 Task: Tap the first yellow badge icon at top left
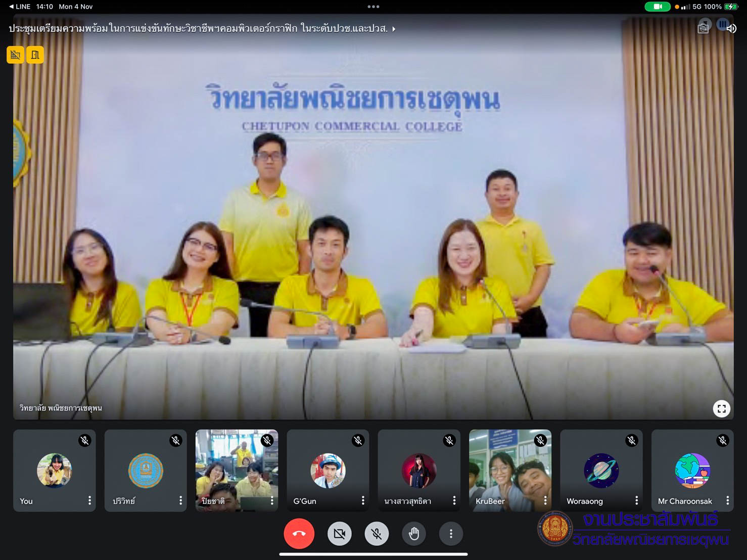[15, 55]
